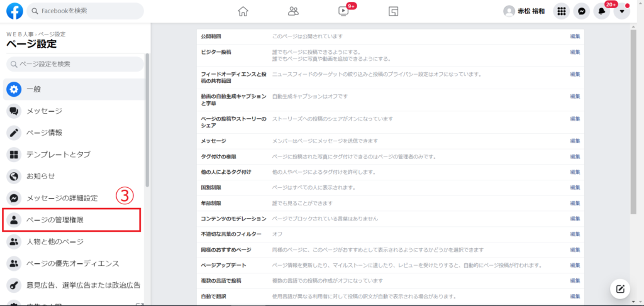The height and width of the screenshot is (306, 644).
Task: Open the notifications bell icon
Action: 602,11
